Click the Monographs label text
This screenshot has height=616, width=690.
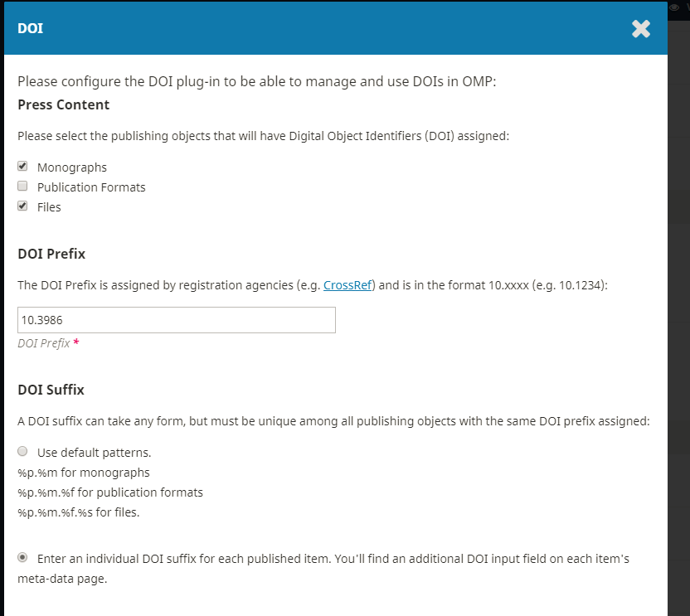click(72, 167)
